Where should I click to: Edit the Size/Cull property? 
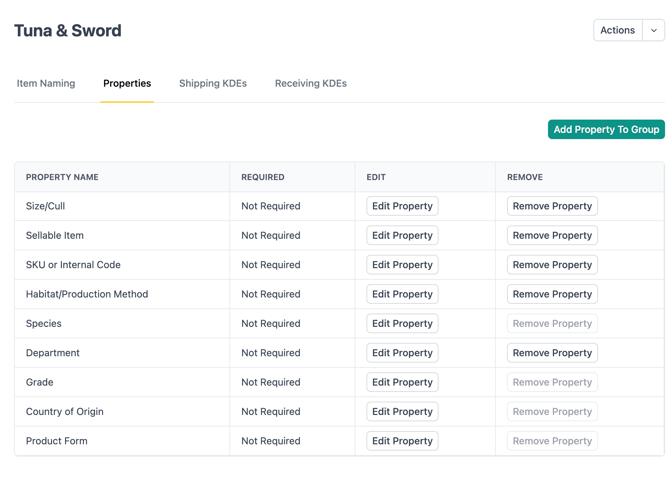click(402, 207)
